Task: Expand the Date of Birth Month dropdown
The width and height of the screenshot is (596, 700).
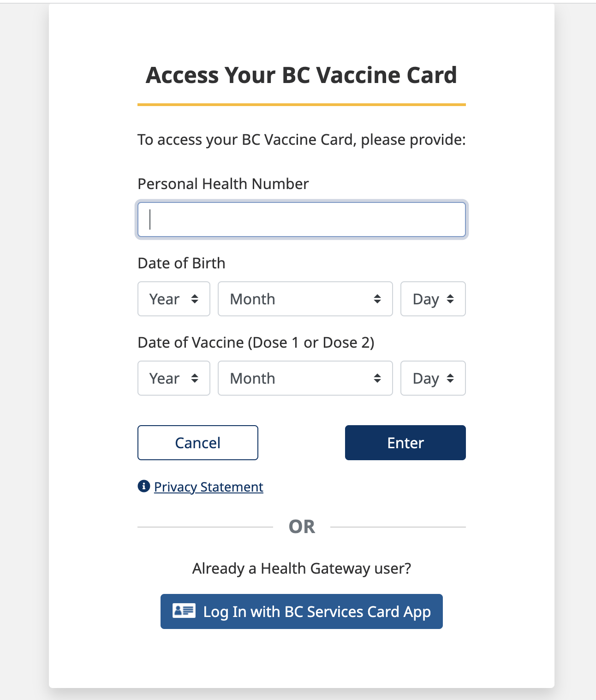Action: (305, 299)
